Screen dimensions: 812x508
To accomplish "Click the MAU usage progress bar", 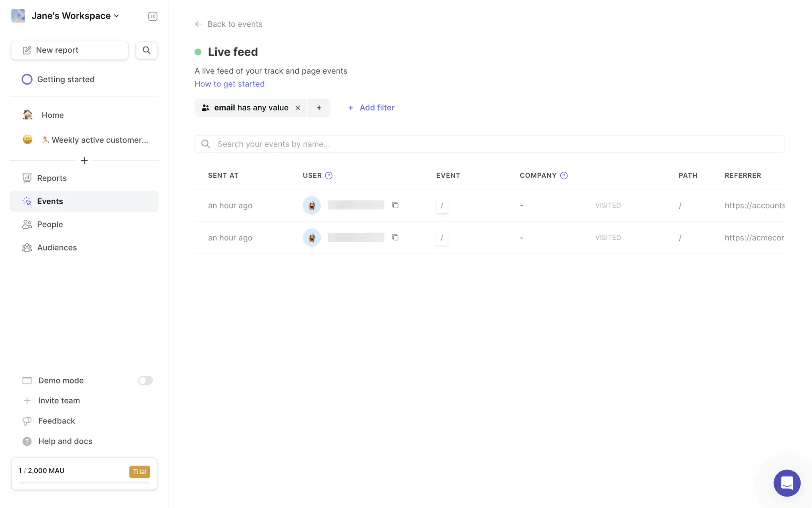I will (x=84, y=482).
